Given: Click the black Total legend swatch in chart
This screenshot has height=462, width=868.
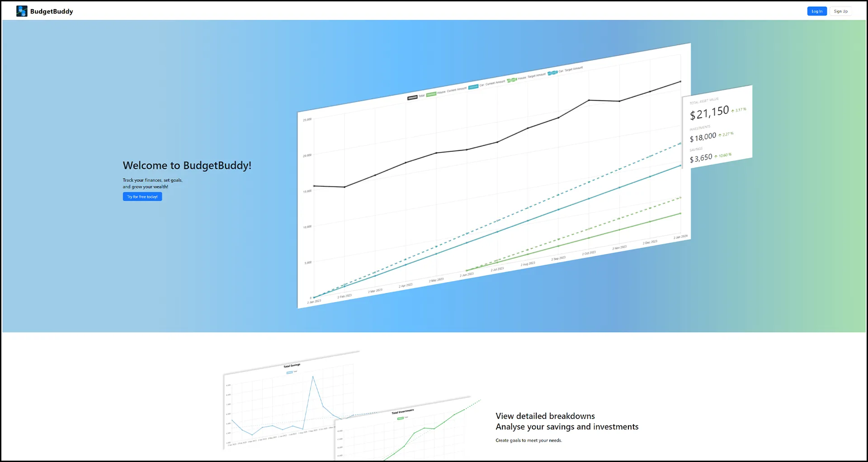Looking at the screenshot, I should 412,97.
